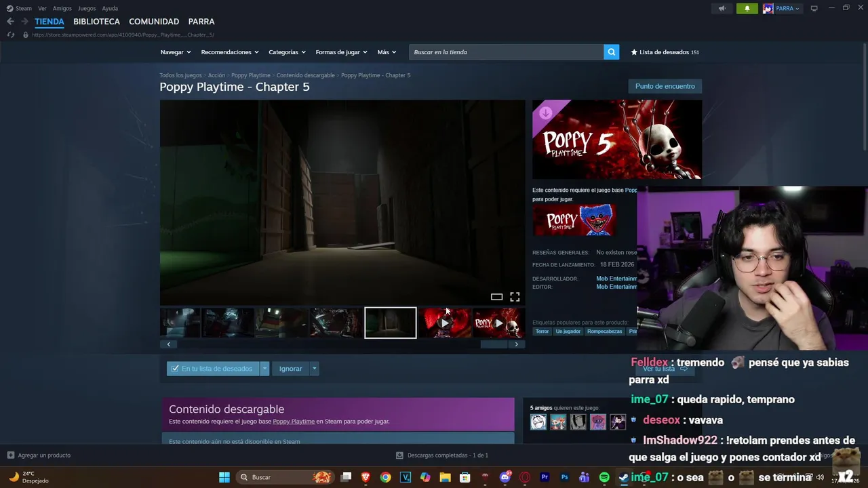Open Photoshop from taskbar
868x488 pixels.
point(564,477)
